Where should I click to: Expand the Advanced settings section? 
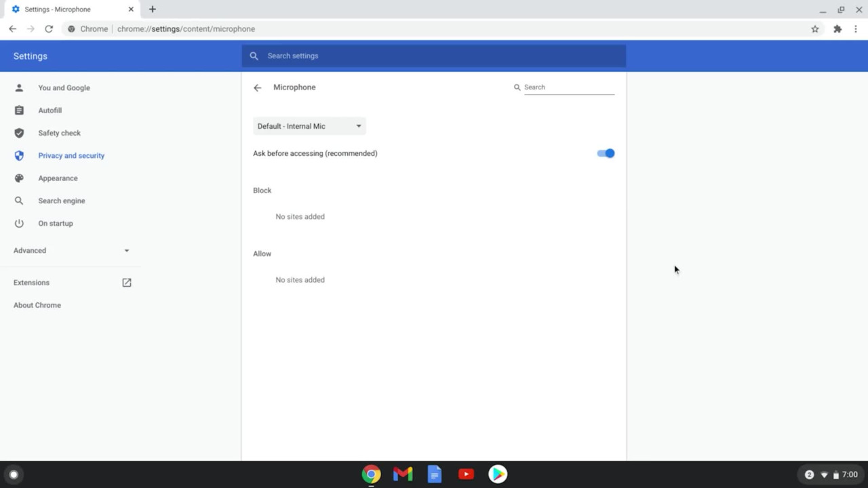pyautogui.click(x=71, y=251)
